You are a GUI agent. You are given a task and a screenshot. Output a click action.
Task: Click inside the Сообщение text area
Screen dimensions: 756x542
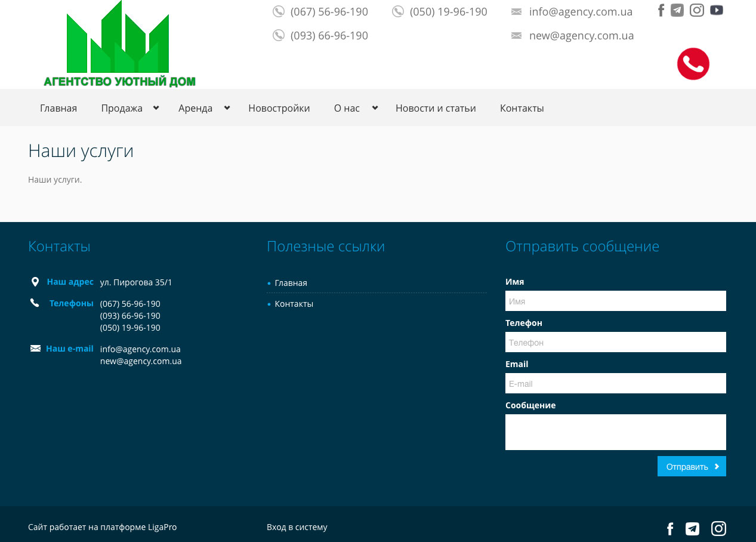coord(615,432)
